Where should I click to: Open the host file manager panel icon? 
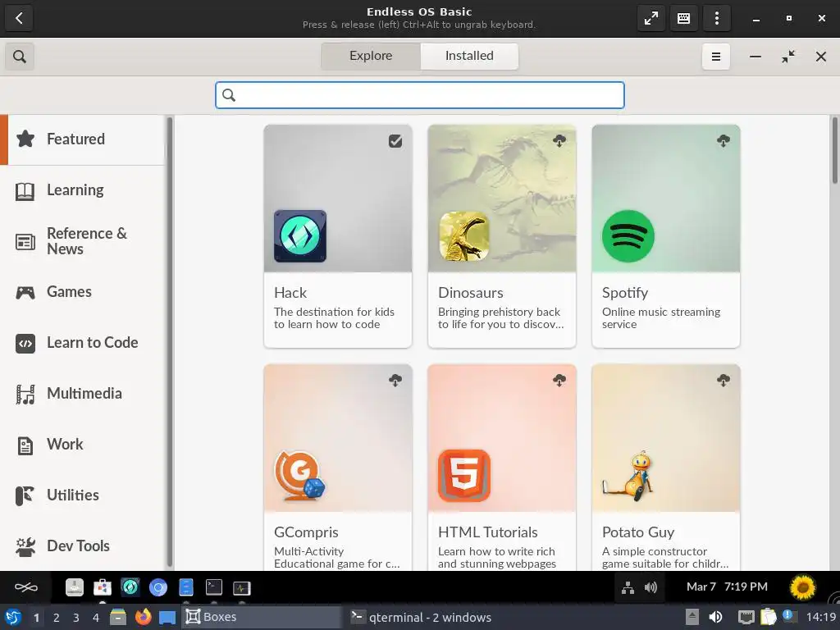coord(118,617)
